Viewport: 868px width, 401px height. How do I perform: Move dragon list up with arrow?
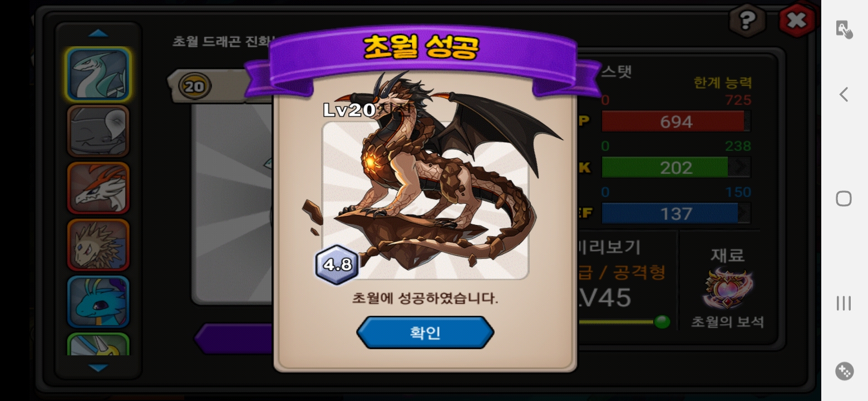[98, 33]
